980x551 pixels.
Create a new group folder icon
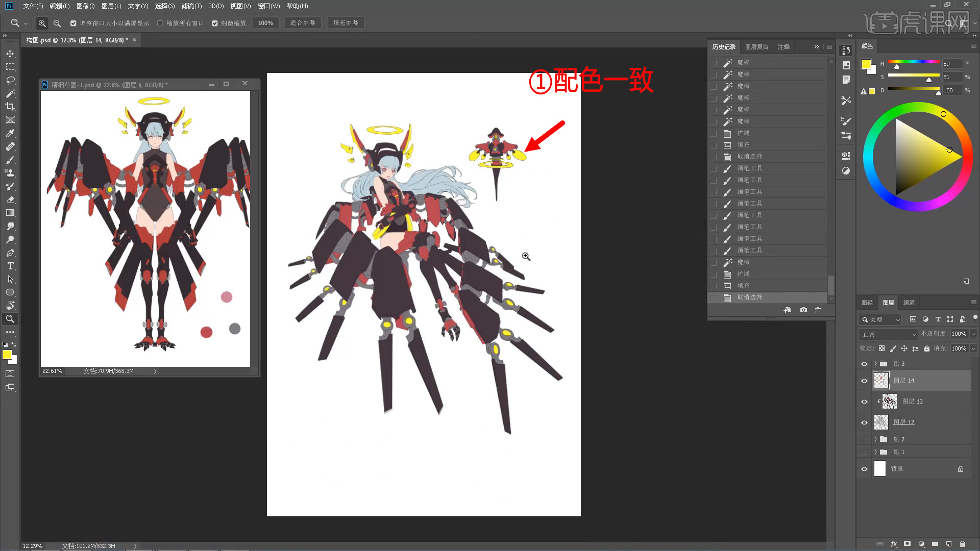click(935, 544)
